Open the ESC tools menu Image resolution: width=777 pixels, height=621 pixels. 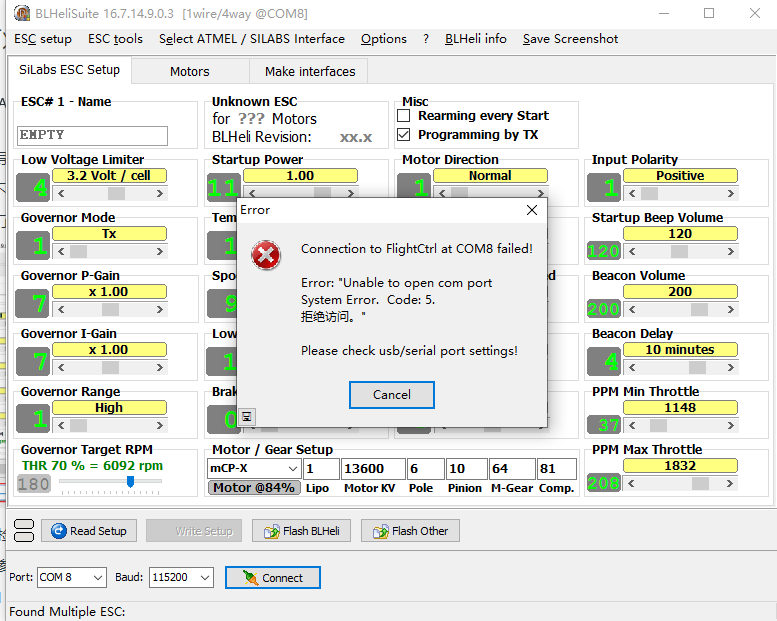tap(115, 39)
